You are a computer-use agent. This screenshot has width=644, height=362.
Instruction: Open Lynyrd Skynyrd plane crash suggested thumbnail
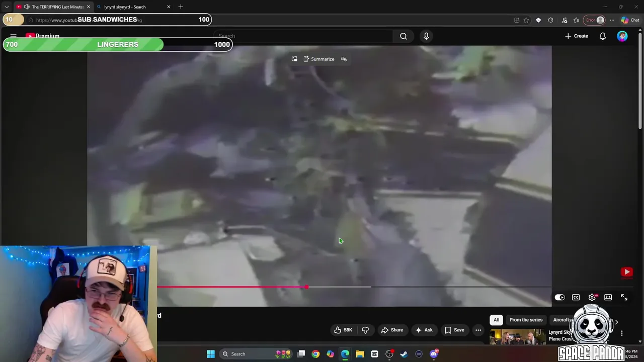point(518,336)
